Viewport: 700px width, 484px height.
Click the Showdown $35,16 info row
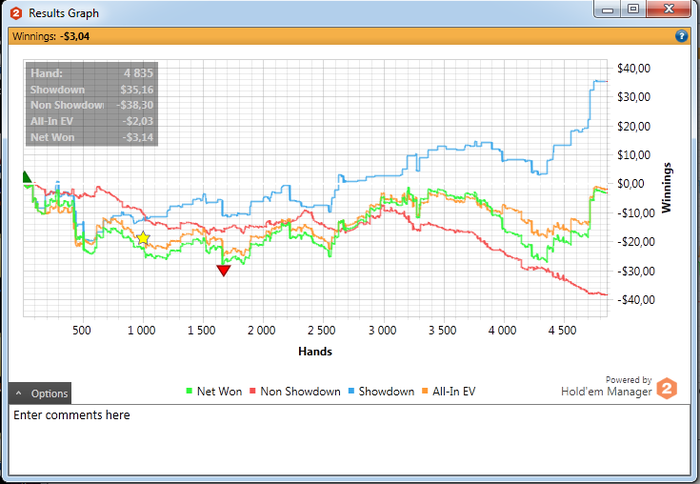click(x=92, y=89)
